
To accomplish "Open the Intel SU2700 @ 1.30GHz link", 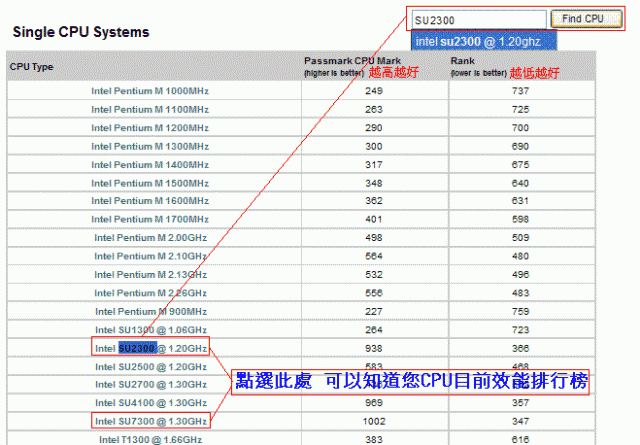I will (x=151, y=385).
